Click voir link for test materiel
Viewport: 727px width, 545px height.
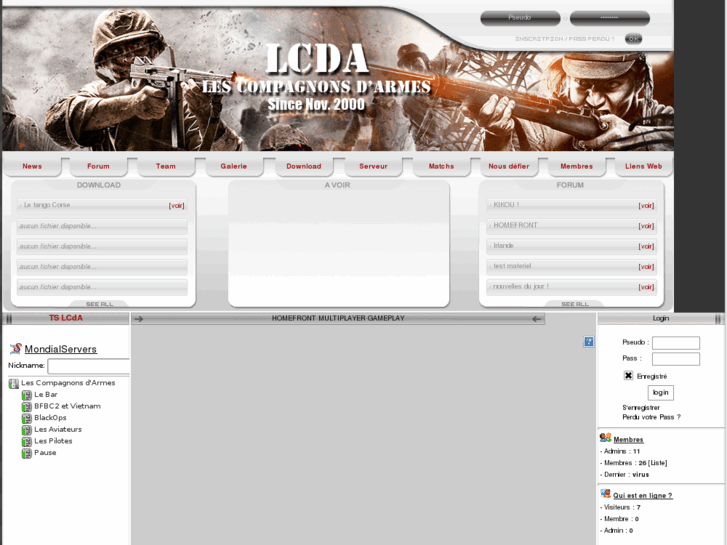(646, 267)
